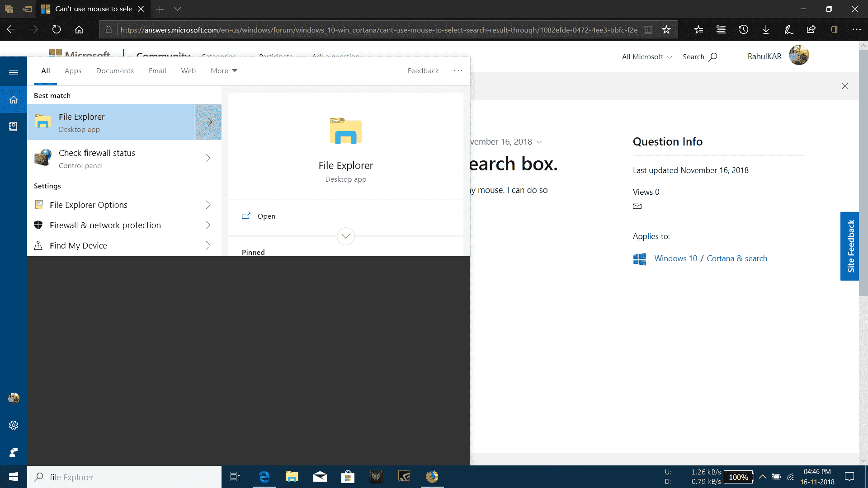Open the Edge Favorites hub
This screenshot has width=868, height=488.
(x=698, y=29)
